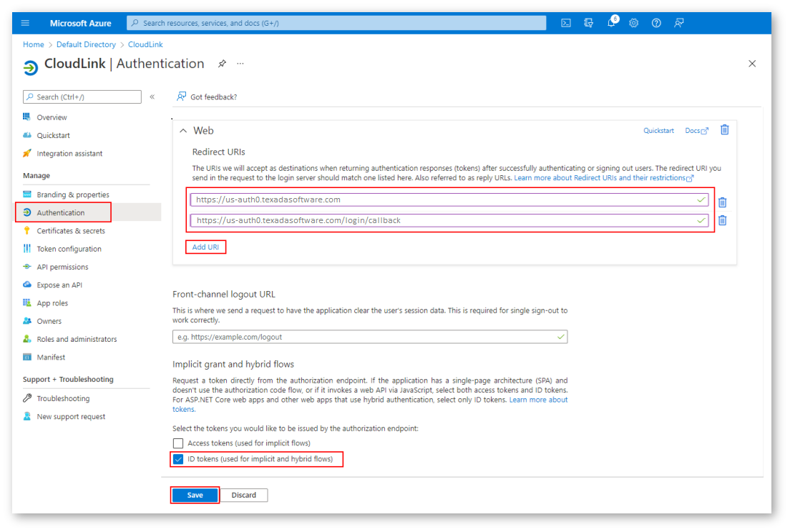Open the Docs link in the Web section
This screenshot has height=532, width=790.
(x=696, y=131)
